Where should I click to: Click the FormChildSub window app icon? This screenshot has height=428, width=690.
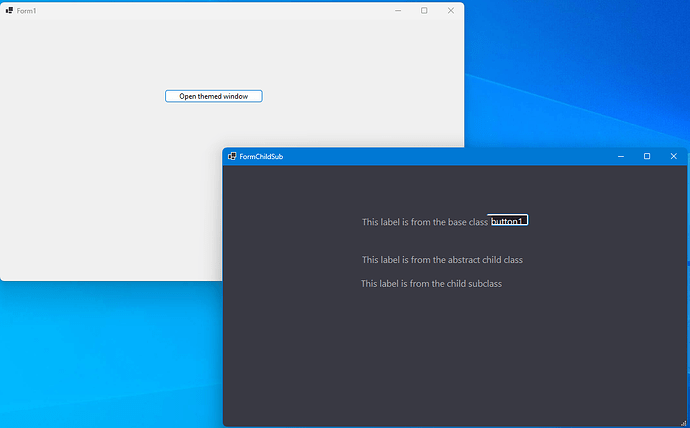tap(232, 156)
